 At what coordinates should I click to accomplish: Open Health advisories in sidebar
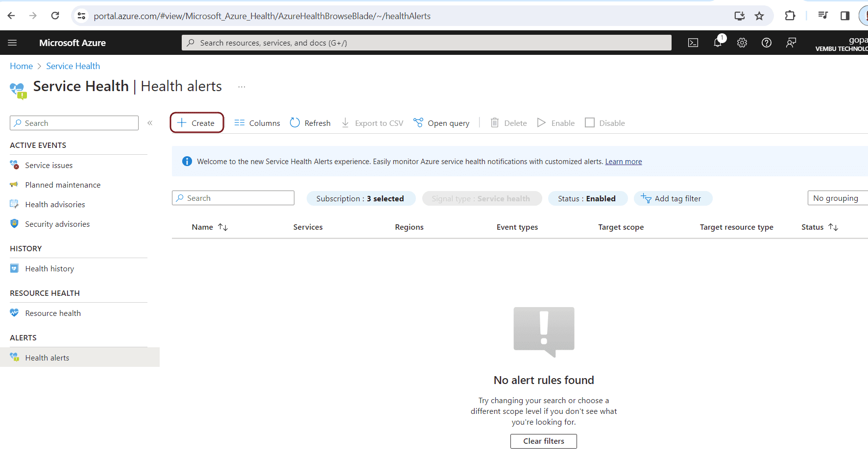click(x=55, y=204)
